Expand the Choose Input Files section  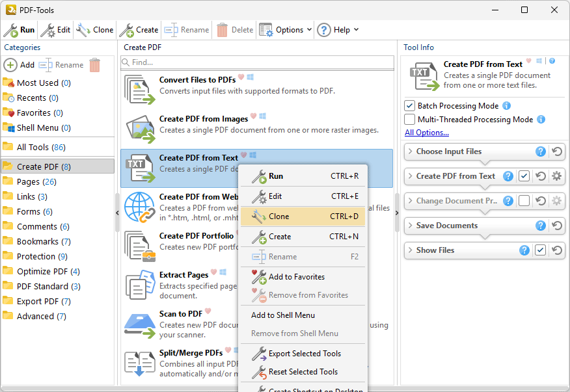point(410,151)
